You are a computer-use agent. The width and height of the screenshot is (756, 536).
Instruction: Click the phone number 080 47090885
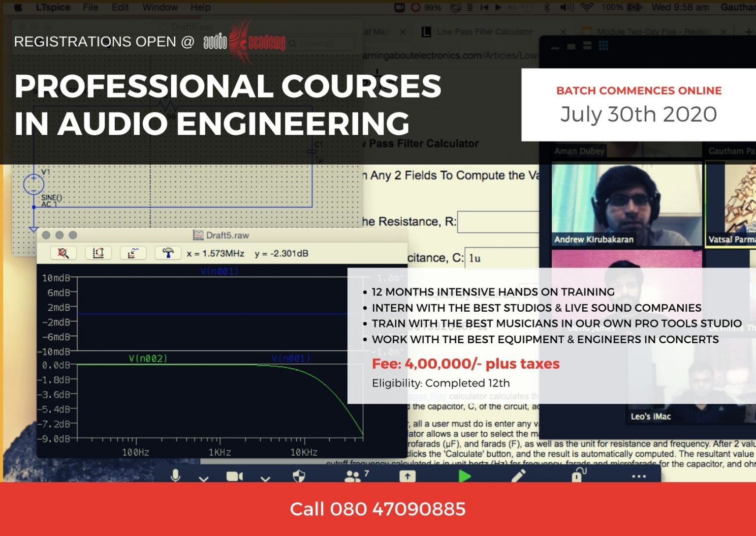tap(398, 509)
